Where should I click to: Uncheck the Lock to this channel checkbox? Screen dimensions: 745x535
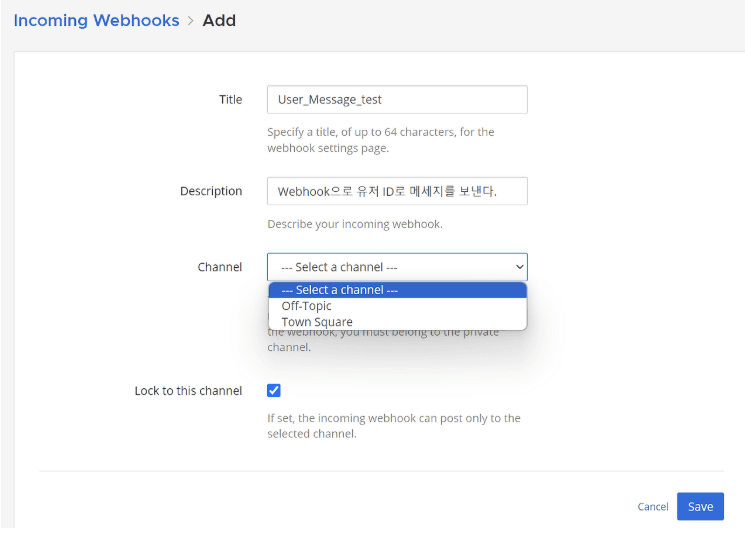(x=274, y=391)
